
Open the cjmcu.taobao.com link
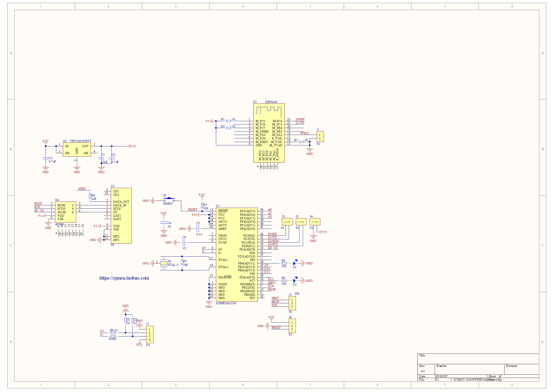coord(124,278)
